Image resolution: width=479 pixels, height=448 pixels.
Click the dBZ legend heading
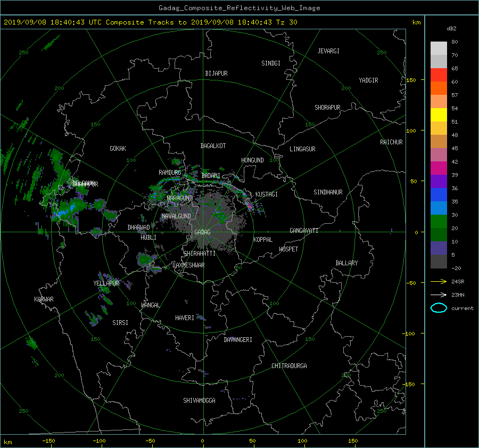pos(451,28)
